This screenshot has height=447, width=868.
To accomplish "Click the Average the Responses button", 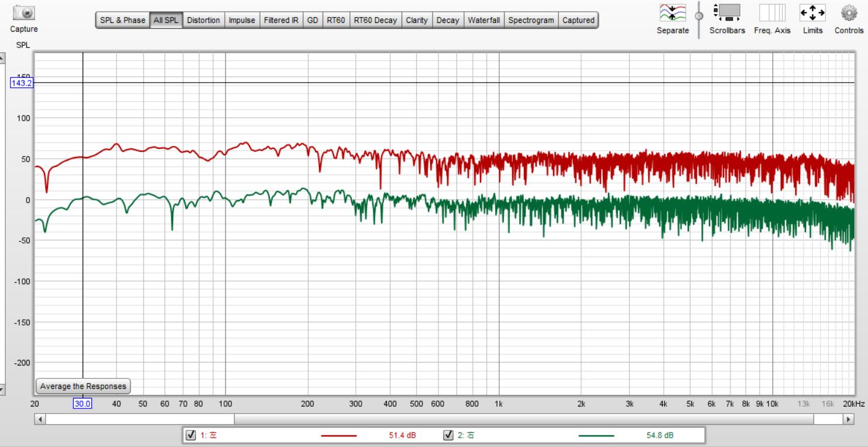I will pos(83,386).
